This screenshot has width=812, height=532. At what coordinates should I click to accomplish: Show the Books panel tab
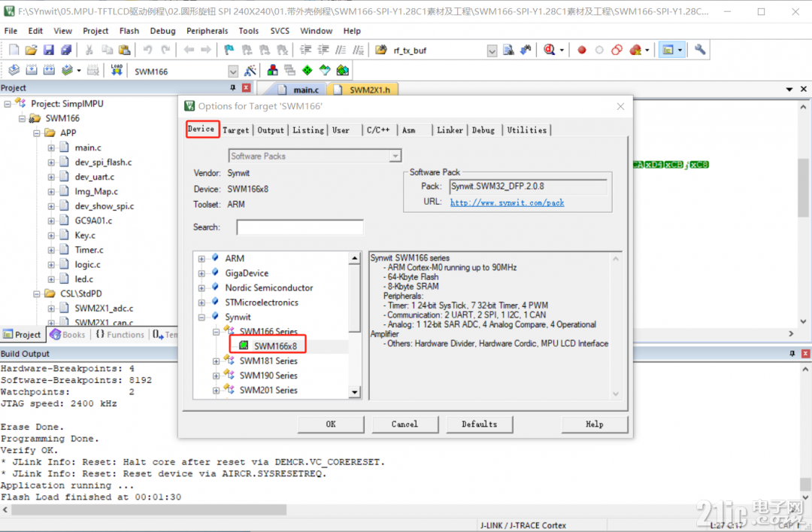coord(68,335)
